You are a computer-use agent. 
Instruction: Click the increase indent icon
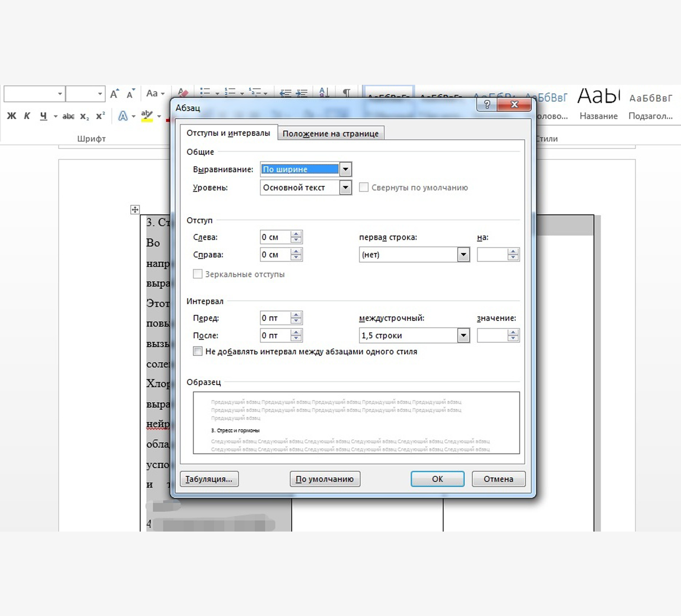(x=302, y=92)
